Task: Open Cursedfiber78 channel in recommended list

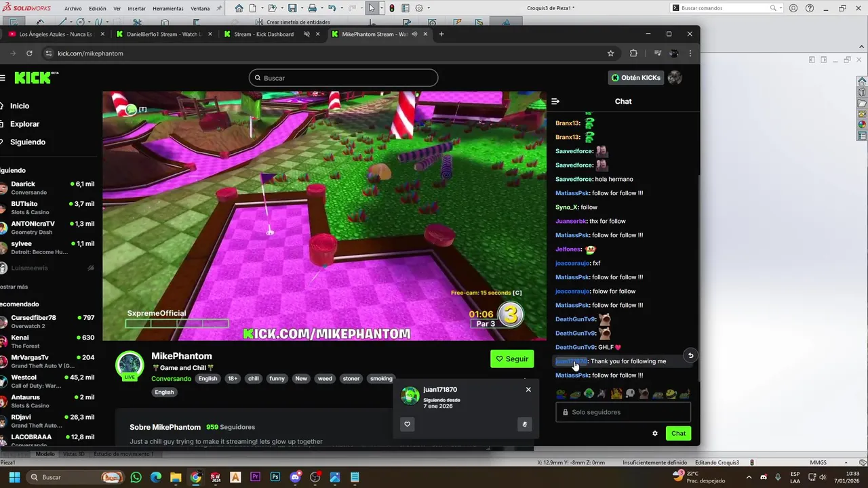Action: click(x=47, y=321)
